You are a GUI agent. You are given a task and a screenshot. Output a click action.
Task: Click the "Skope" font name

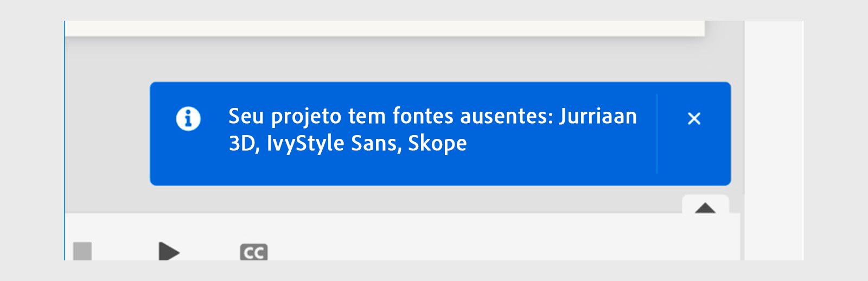click(x=437, y=143)
